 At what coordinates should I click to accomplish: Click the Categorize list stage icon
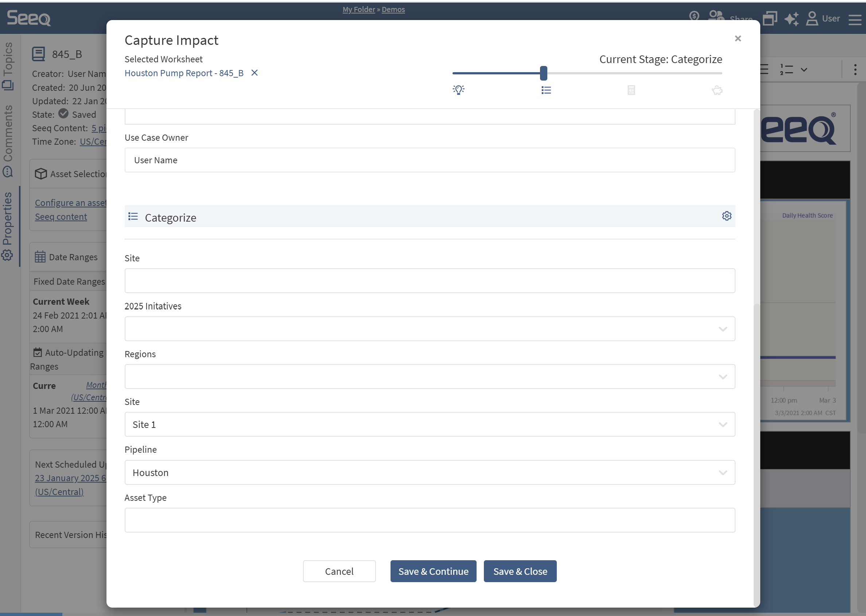(546, 90)
